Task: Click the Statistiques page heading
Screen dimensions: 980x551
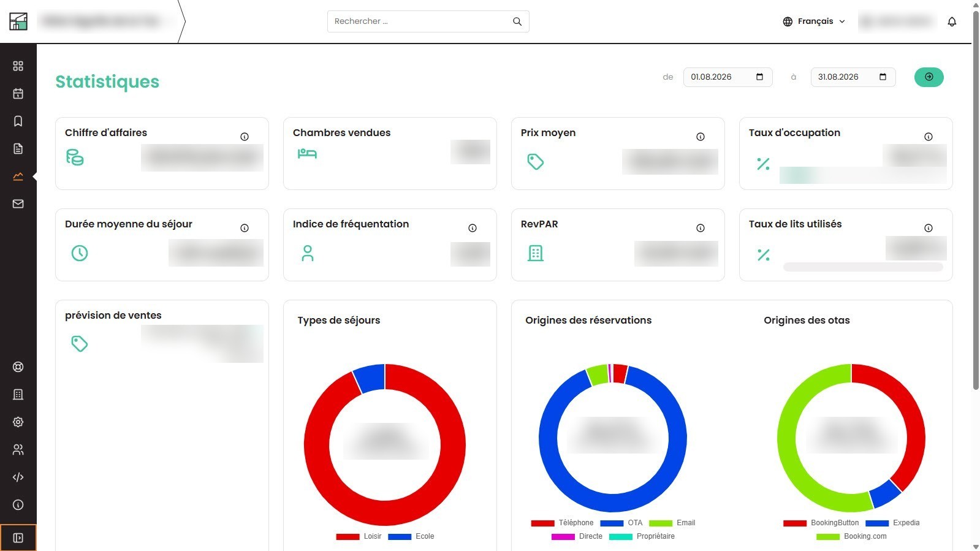Action: point(107,82)
